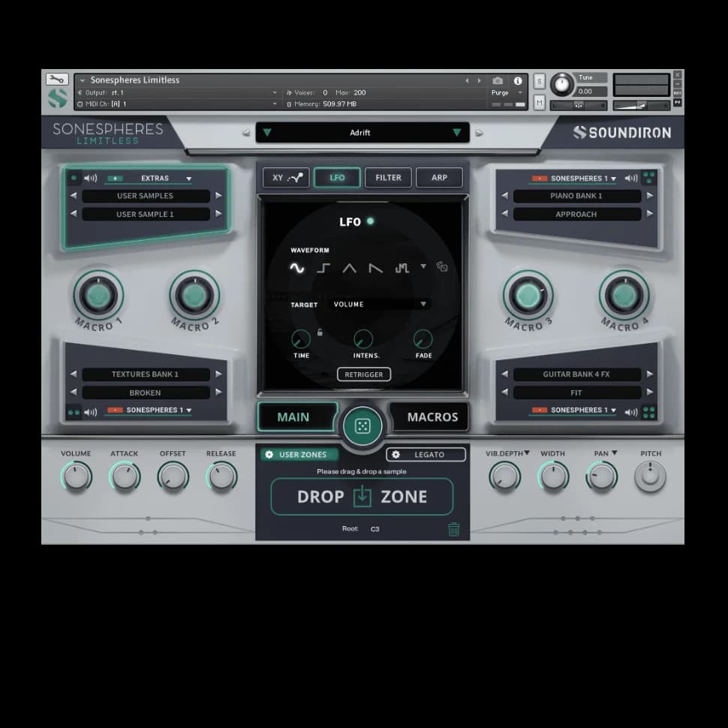This screenshot has height=728, width=728.
Task: Open the Adrift preset selector dropdown
Action: tap(362, 132)
